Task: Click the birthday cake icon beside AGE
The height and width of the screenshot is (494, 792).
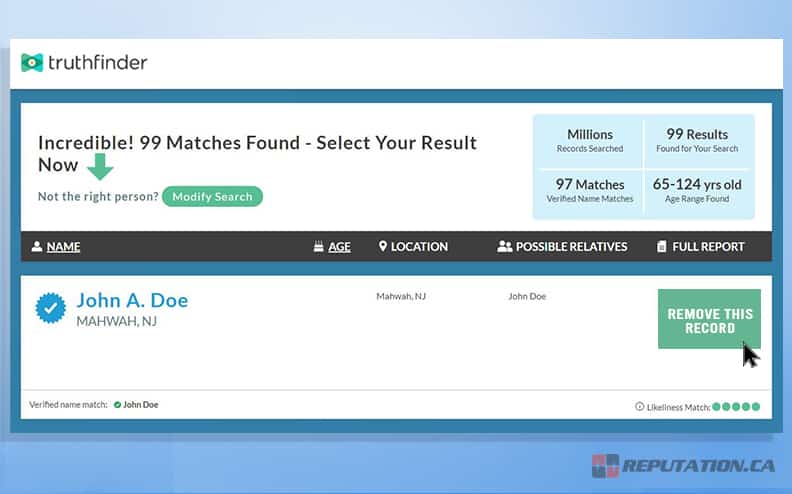Action: click(319, 247)
